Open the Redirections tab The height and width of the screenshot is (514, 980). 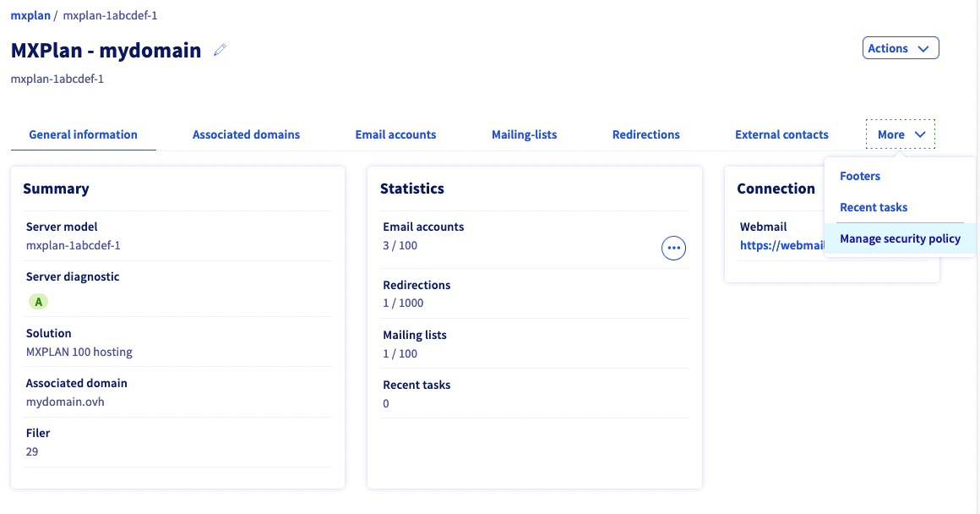(645, 134)
